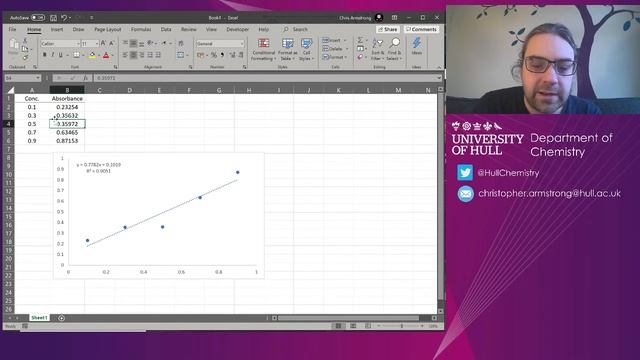Toggle Center horizontal alignment
The height and width of the screenshot is (360, 640).
click(x=133, y=55)
